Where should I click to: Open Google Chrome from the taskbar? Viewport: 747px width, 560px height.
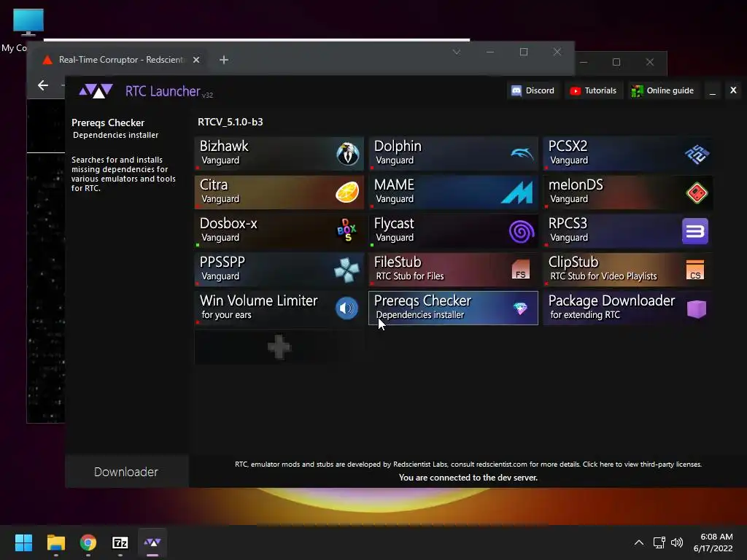[88, 542]
